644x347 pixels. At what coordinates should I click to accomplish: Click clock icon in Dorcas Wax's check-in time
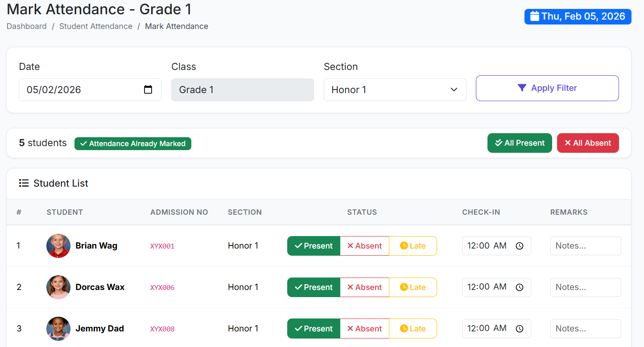(x=519, y=287)
